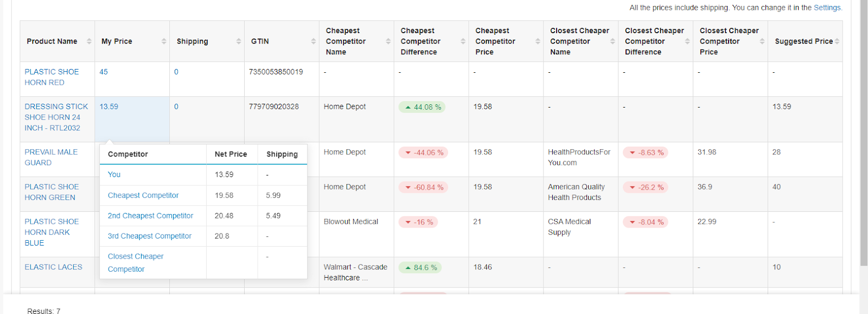Sort by Closest Cheaper Competitor Name arrows
This screenshot has width=868, height=314.
[x=612, y=41]
